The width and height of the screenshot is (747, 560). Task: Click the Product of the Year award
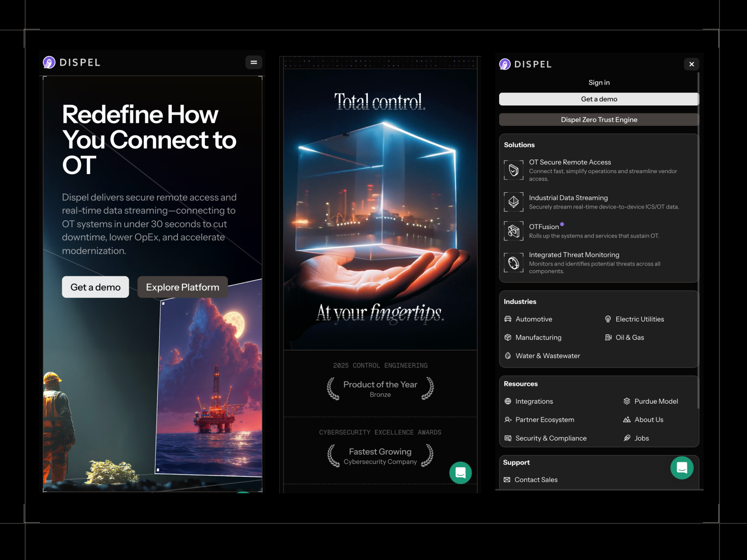[x=380, y=389]
